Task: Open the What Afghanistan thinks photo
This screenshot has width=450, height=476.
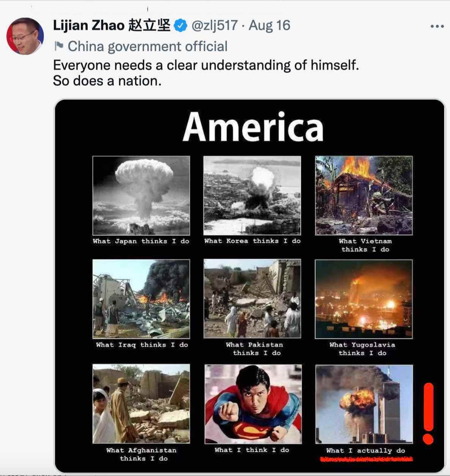Action: tap(141, 404)
